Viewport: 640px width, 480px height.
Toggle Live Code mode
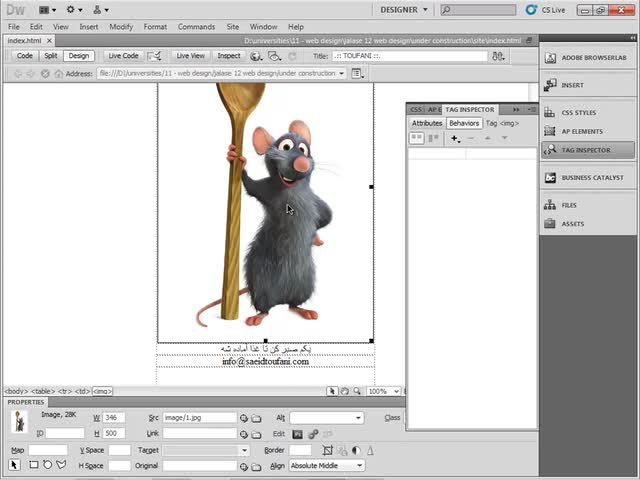123,56
